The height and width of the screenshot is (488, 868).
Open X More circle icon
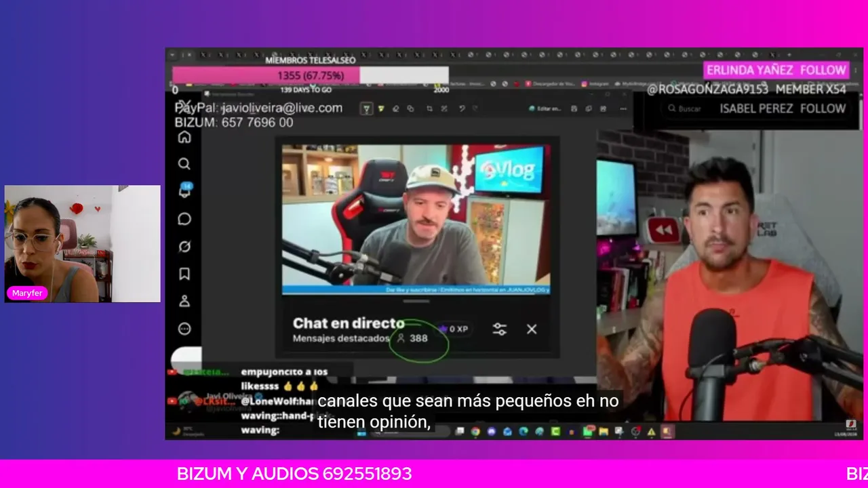pyautogui.click(x=184, y=329)
